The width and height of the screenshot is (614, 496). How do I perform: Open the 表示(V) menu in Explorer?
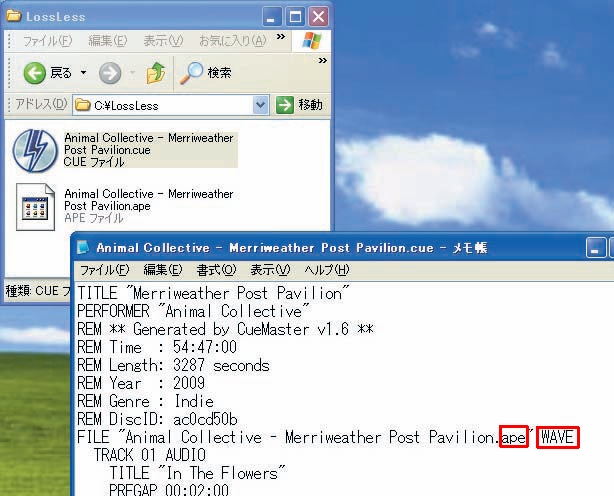163,41
